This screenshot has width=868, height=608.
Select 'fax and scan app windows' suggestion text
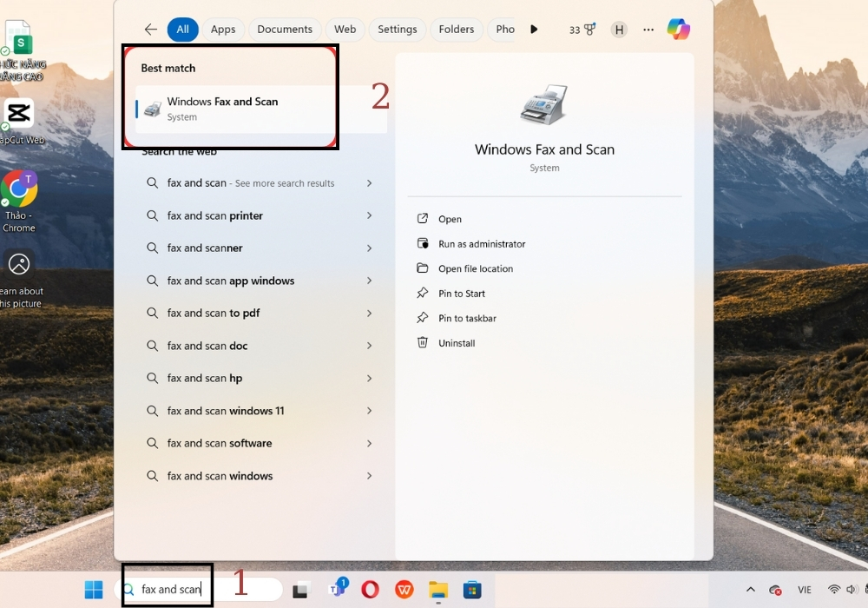click(231, 281)
